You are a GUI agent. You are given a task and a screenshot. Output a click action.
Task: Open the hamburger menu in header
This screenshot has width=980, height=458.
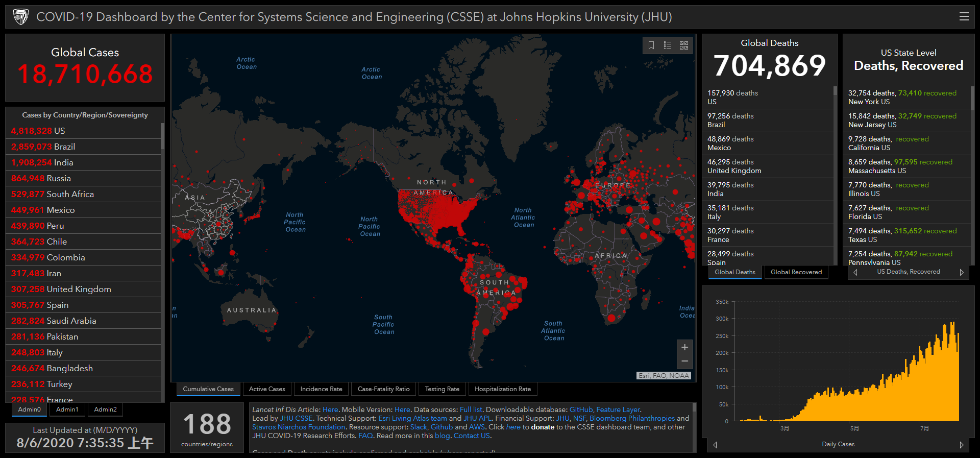(964, 17)
